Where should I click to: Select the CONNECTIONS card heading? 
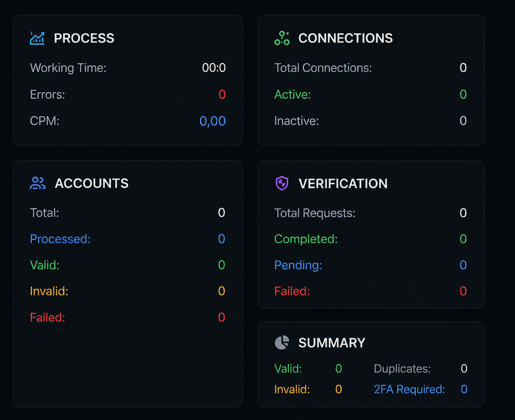(345, 38)
